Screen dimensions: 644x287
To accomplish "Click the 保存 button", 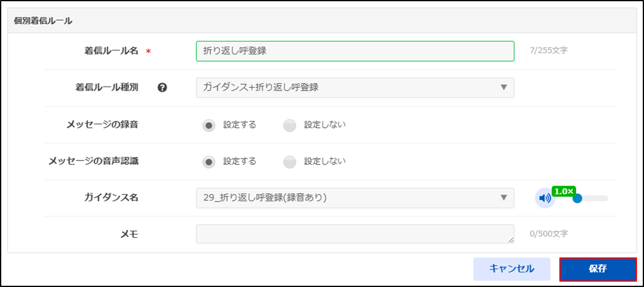I will (x=598, y=269).
